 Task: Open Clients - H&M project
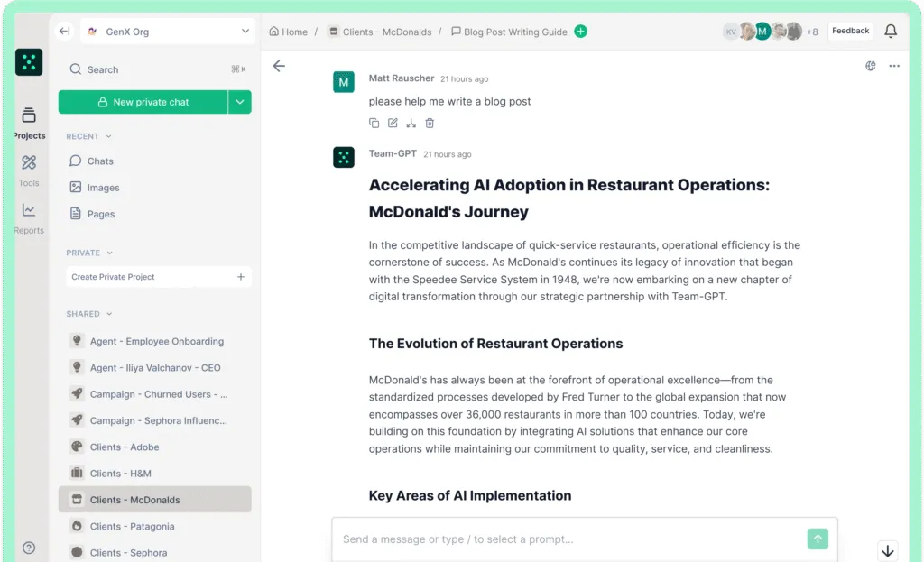point(155,474)
